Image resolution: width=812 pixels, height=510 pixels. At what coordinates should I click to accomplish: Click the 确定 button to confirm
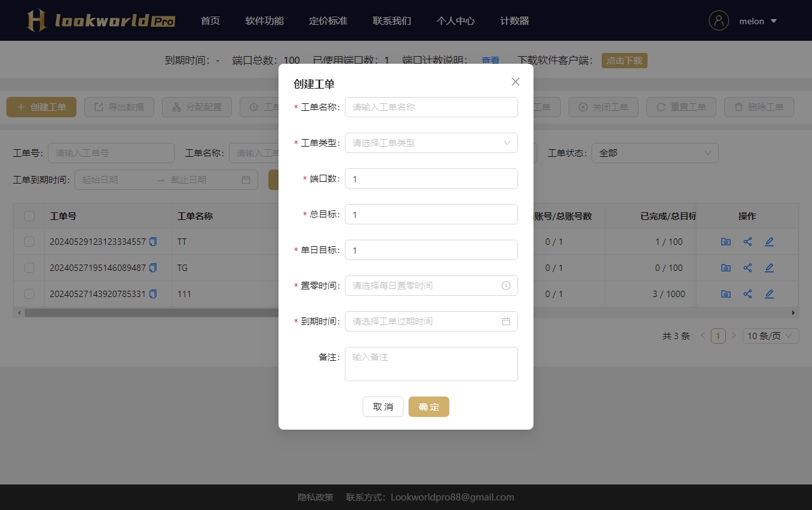429,407
